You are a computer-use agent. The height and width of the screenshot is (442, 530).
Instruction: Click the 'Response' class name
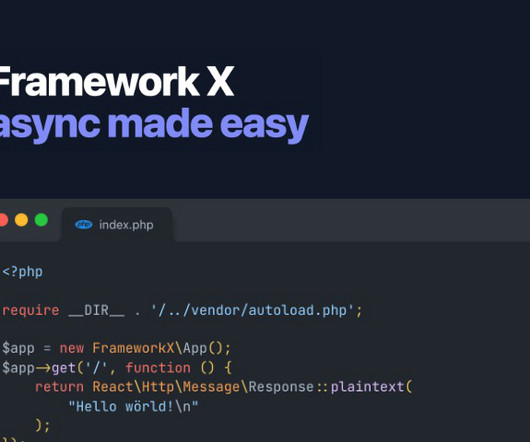[281, 387]
